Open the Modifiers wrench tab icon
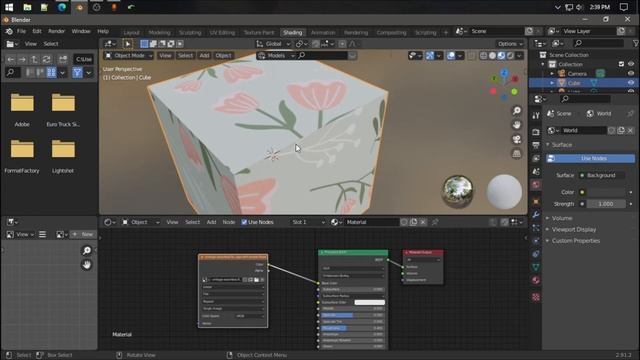The height and width of the screenshot is (360, 640). [x=536, y=215]
